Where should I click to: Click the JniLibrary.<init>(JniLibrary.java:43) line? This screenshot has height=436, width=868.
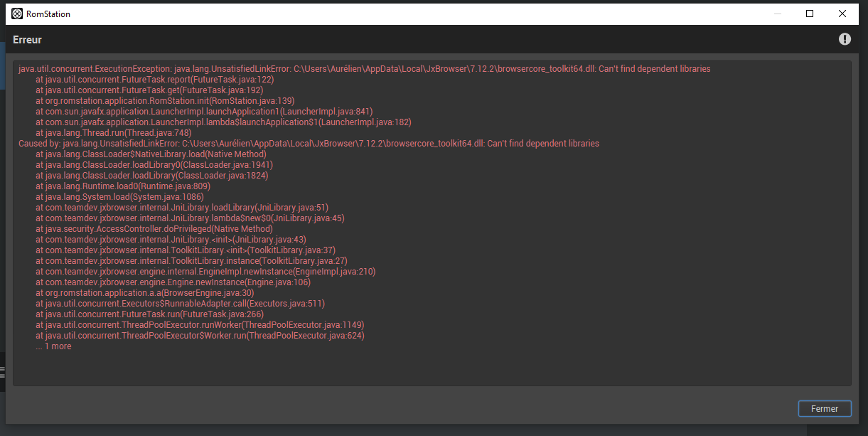171,240
